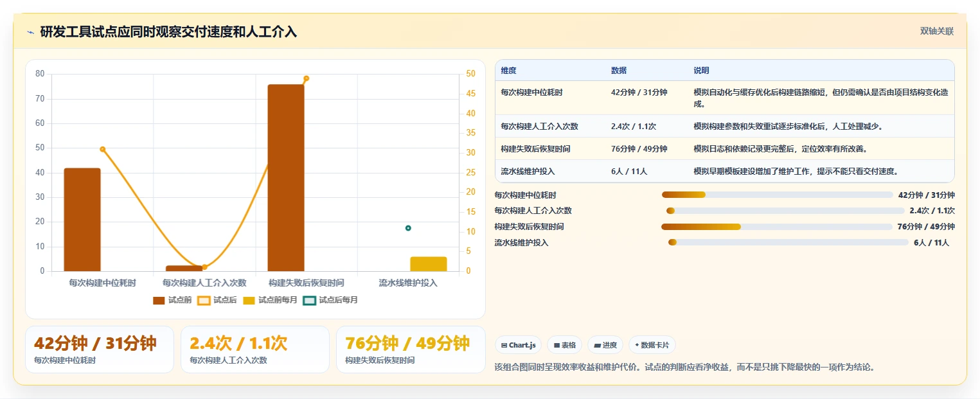This screenshot has height=399, width=980.
Task: Open the 42分钟 / 31分钟 data card
Action: [x=100, y=350]
